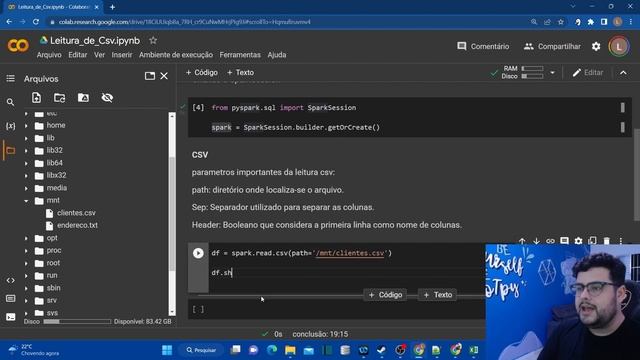
Task: Add text cell via toolbar + Texto
Action: [240, 73]
